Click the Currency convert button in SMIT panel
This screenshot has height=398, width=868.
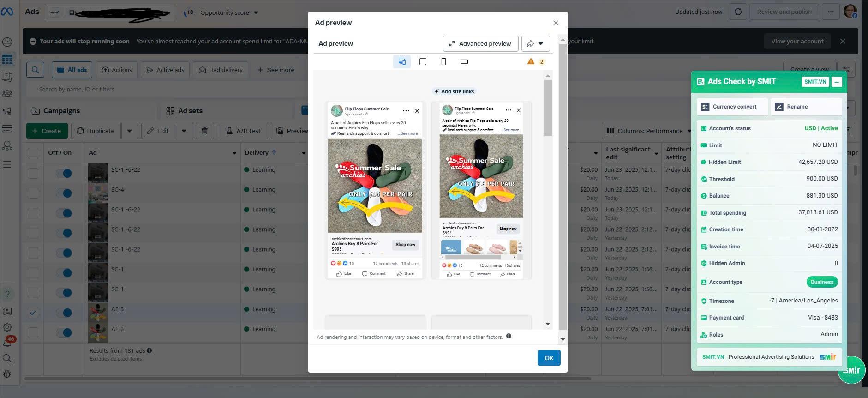coord(732,107)
